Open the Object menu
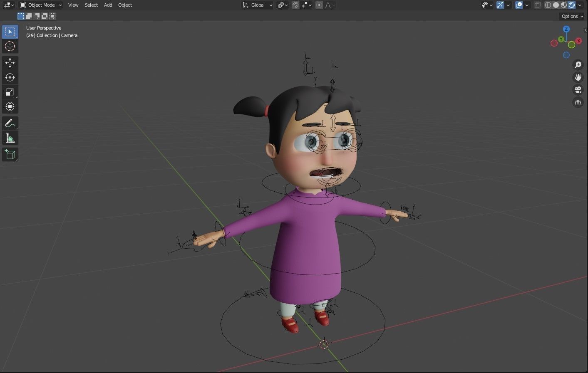Screen dimensions: 588x373 point(125,5)
